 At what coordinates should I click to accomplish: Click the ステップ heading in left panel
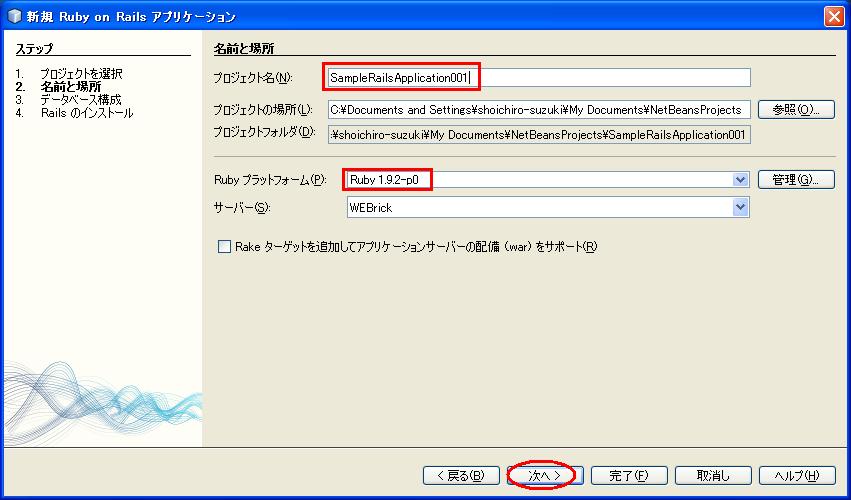coord(34,48)
